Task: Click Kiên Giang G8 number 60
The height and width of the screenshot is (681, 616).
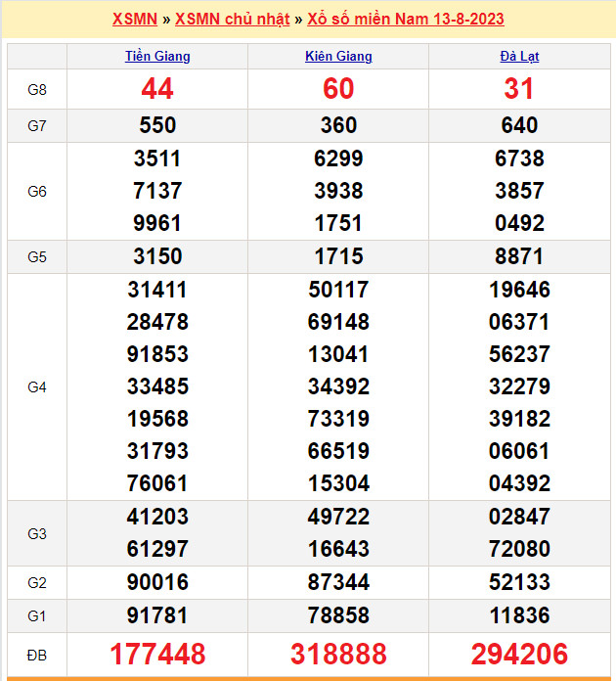Action: [338, 89]
